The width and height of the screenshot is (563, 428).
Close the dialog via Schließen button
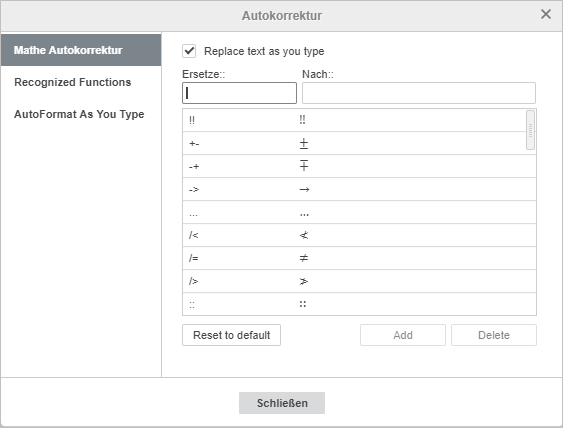282,403
